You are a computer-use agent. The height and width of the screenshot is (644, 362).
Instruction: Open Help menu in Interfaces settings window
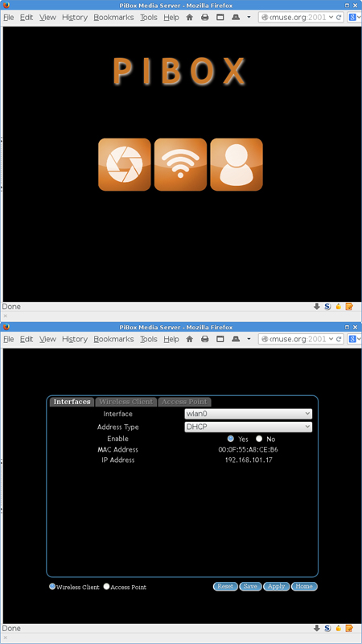tap(171, 339)
